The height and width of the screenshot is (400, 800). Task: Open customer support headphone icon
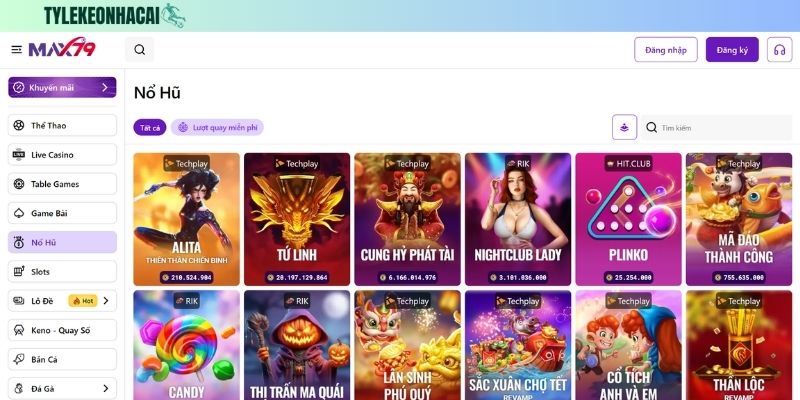(779, 49)
